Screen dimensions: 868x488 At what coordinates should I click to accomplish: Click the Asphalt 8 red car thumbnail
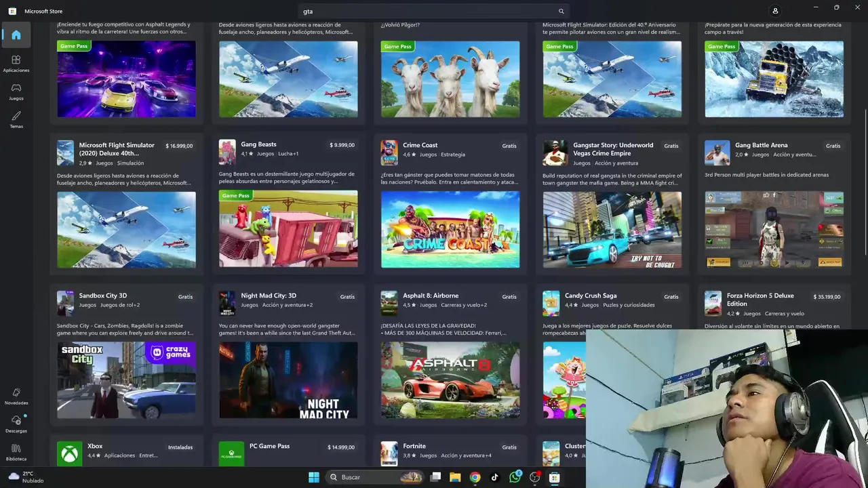point(450,380)
